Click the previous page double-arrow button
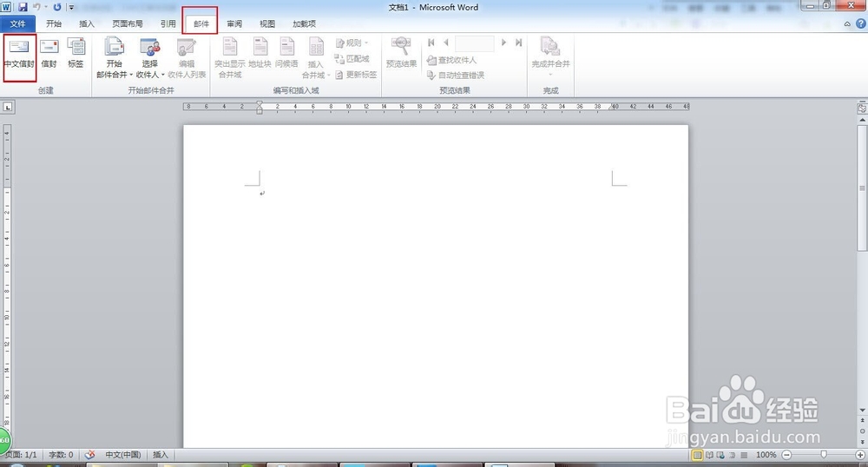Viewport: 868px width, 467px height. click(862, 420)
